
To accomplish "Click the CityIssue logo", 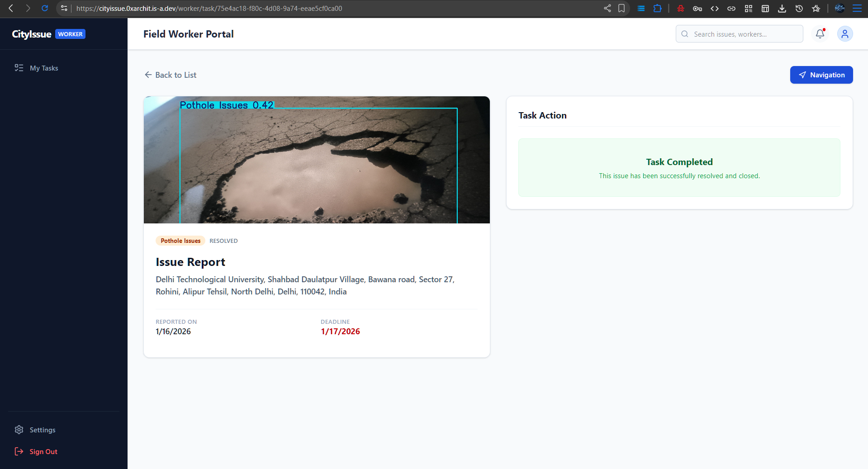I will tap(32, 34).
